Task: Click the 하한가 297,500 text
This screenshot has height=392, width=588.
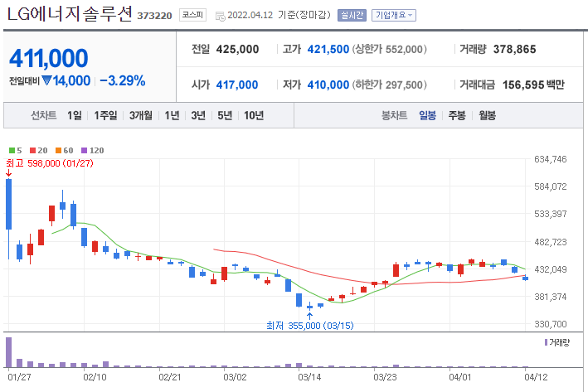Action: coord(389,85)
